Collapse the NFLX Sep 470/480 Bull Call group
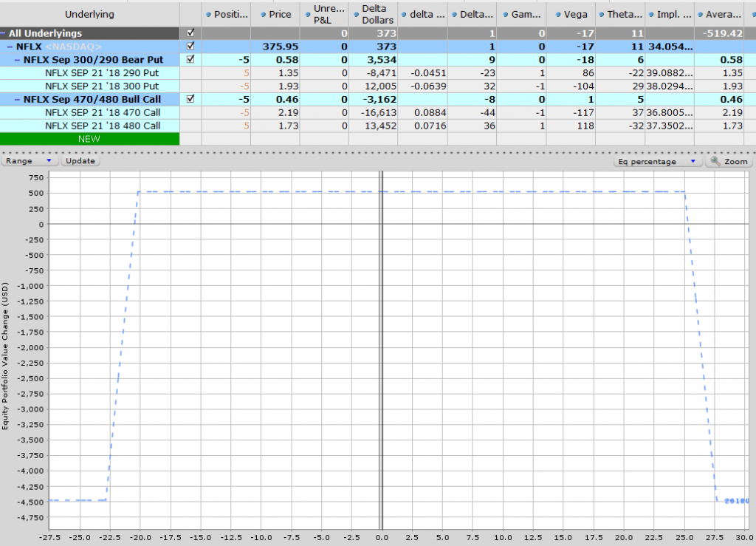This screenshot has height=546, width=756. [x=18, y=99]
